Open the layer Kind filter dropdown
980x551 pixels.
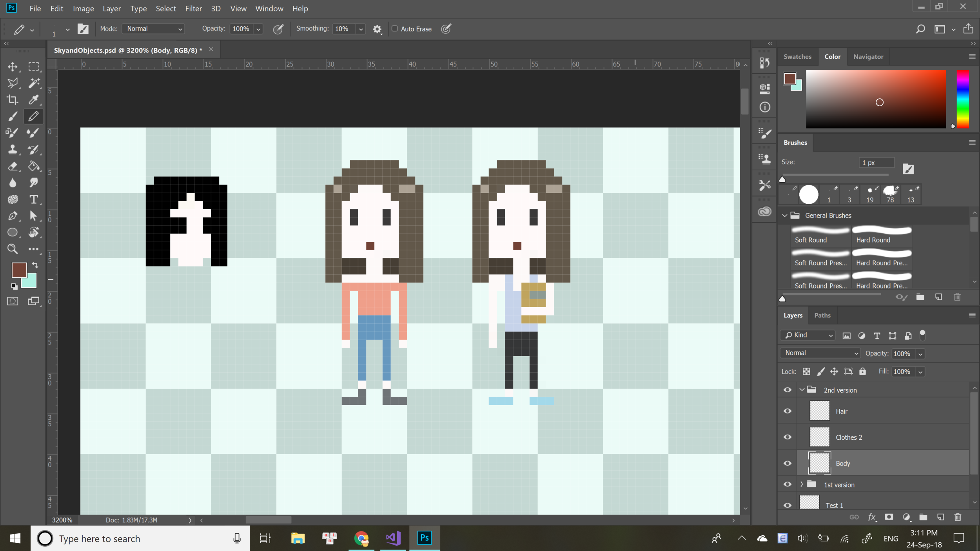point(808,335)
